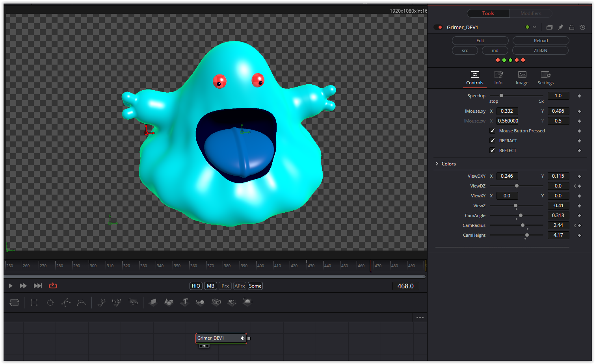This screenshot has height=364, width=595.
Task: Click the src button
Action: [x=465, y=50]
